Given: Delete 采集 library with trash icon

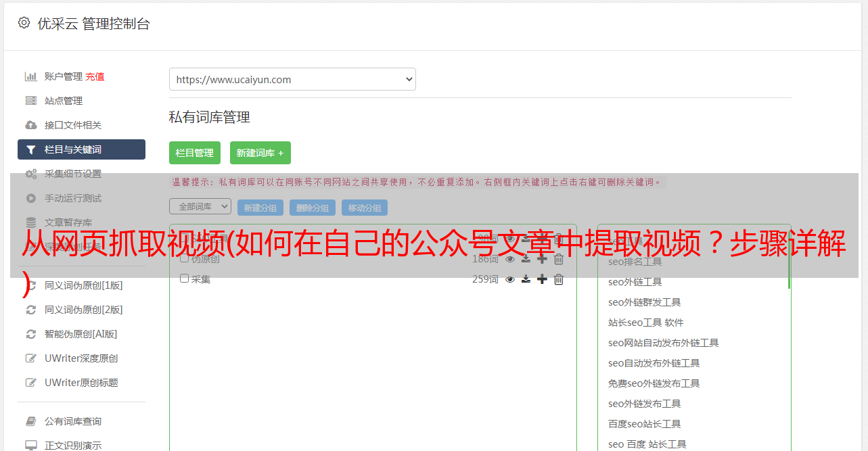Looking at the screenshot, I should (x=559, y=279).
